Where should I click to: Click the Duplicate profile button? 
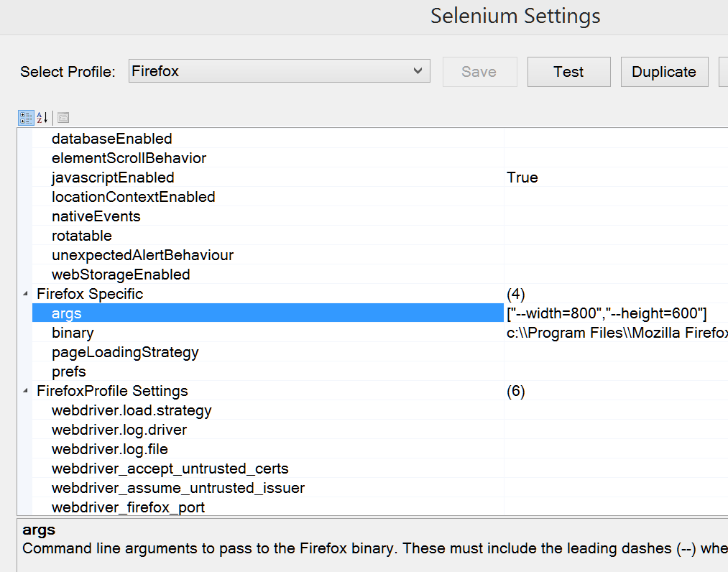663,72
